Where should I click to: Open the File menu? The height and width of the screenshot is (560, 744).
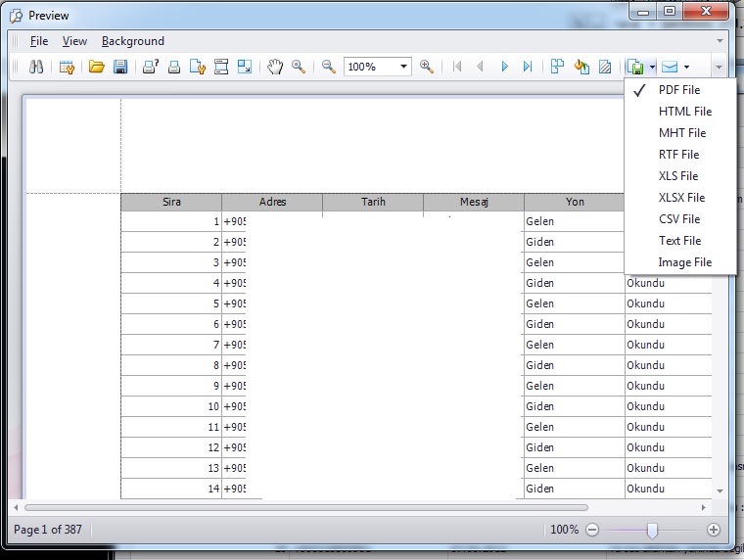click(x=39, y=41)
